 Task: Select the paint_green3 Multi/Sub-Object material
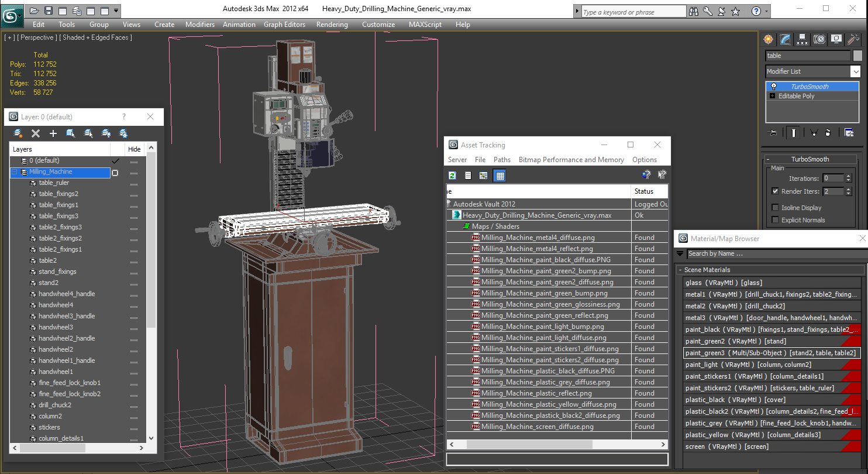pyautogui.click(x=772, y=353)
